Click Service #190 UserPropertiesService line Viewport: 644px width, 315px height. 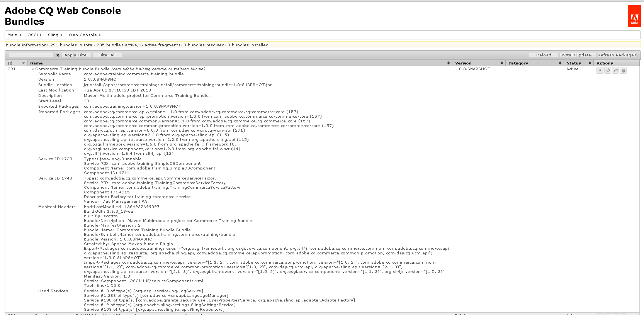click(219, 300)
